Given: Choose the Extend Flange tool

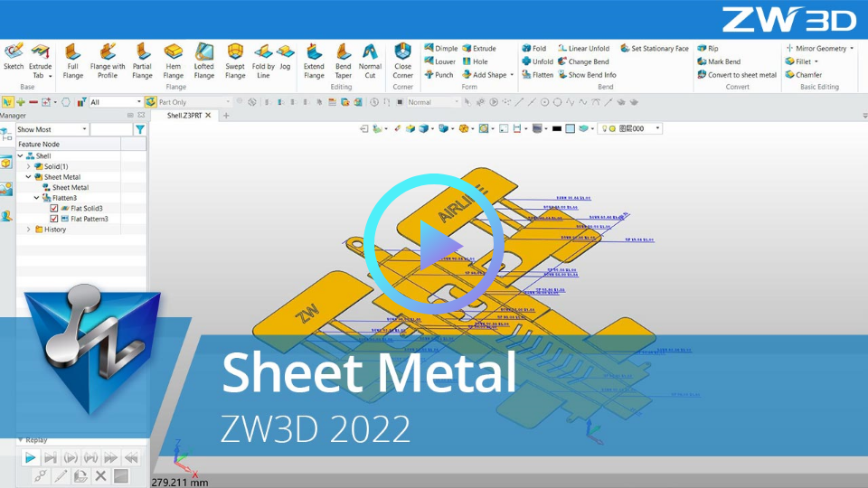Looking at the screenshot, I should (314, 61).
